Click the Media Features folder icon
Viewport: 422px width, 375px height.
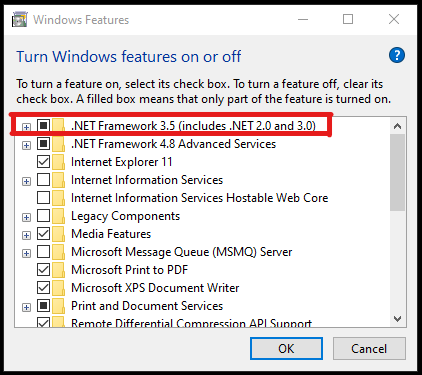pos(58,234)
